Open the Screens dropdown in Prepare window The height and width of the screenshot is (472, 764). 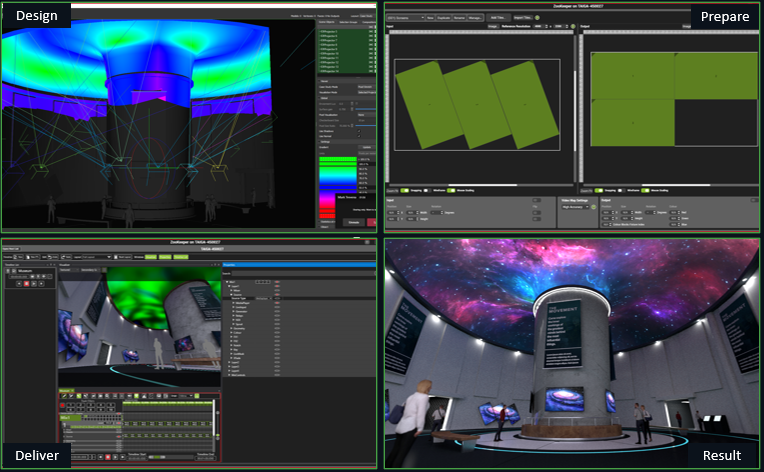(406, 18)
